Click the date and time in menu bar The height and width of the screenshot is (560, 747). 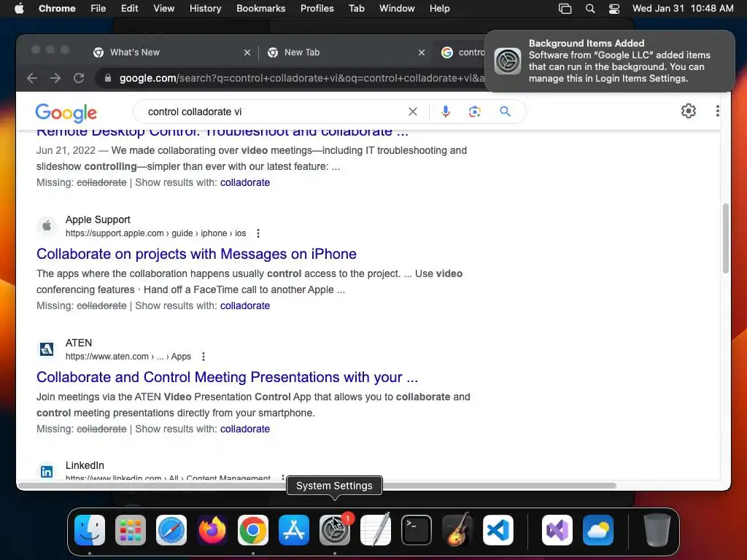pos(683,8)
